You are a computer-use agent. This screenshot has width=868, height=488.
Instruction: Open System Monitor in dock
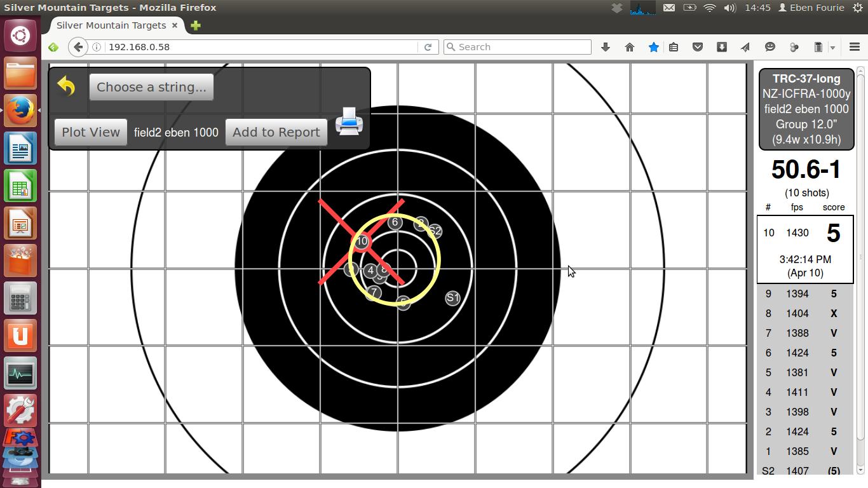click(x=20, y=374)
